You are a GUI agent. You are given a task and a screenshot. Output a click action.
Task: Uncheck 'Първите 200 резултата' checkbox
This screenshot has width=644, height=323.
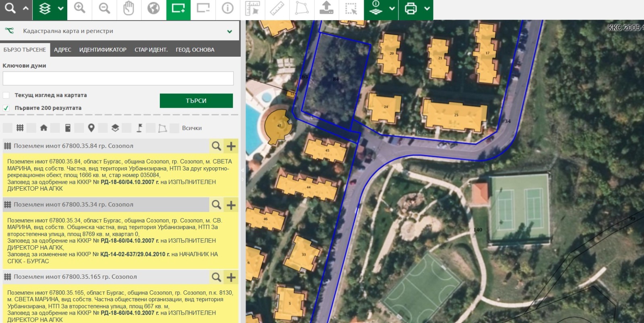6,108
